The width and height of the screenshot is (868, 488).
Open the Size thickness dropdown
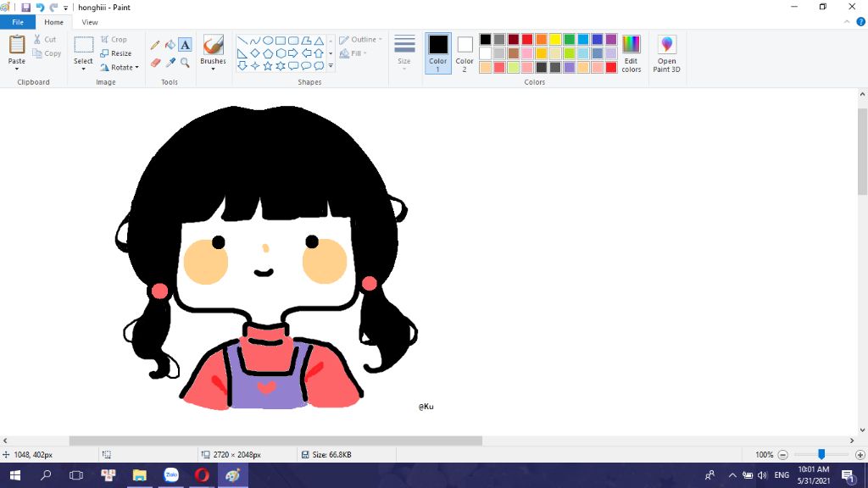pos(404,52)
